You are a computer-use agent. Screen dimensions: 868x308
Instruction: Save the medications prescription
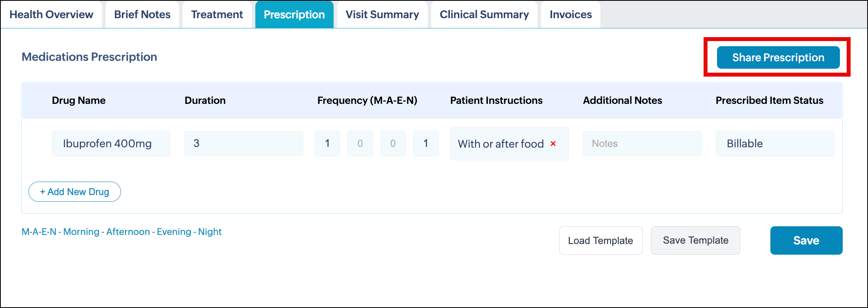[x=806, y=240]
